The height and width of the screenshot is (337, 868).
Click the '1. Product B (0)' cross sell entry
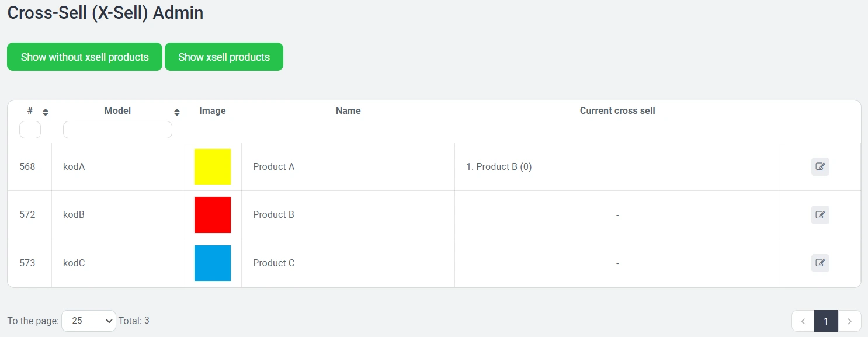pos(499,166)
